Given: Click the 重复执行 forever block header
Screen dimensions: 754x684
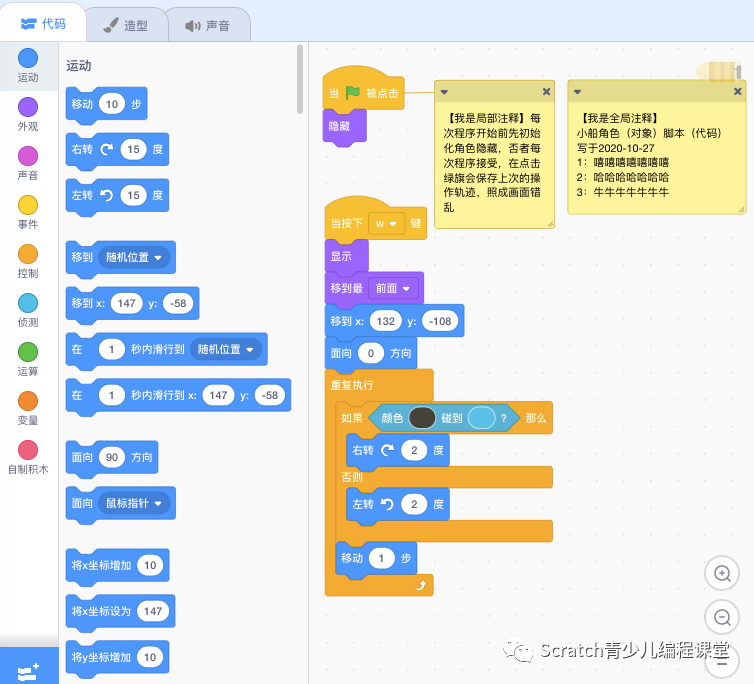Looking at the screenshot, I should pyautogui.click(x=352, y=385).
